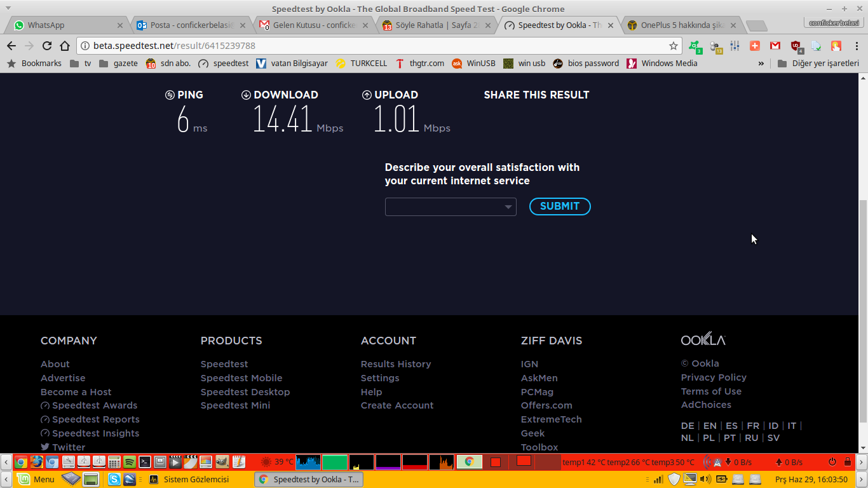Open the uBlock shield extension icon
This screenshot has height=488, width=868.
point(796,46)
